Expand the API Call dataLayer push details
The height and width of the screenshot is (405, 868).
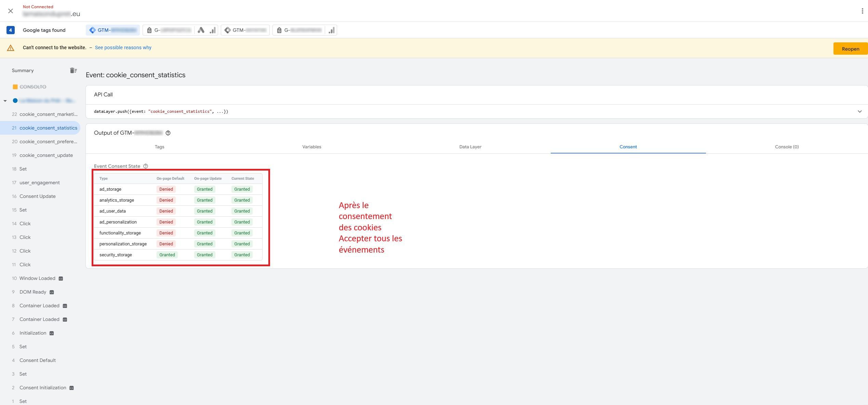click(x=859, y=111)
